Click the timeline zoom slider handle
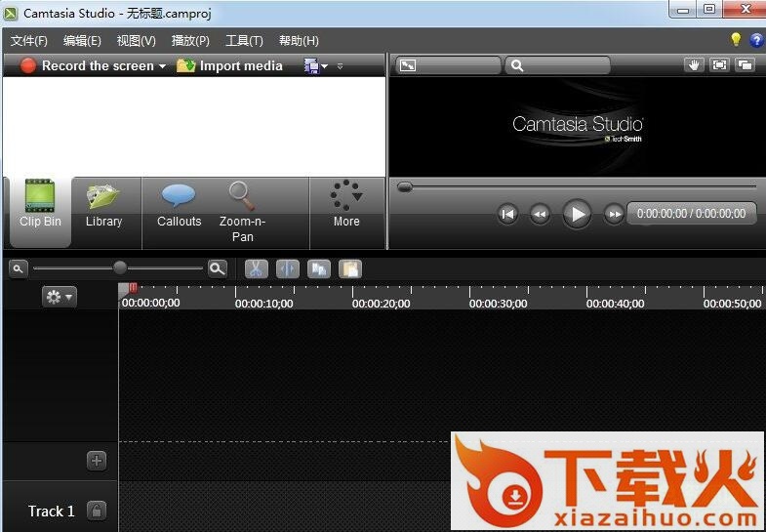Viewport: 766px width, 532px height. click(x=120, y=267)
